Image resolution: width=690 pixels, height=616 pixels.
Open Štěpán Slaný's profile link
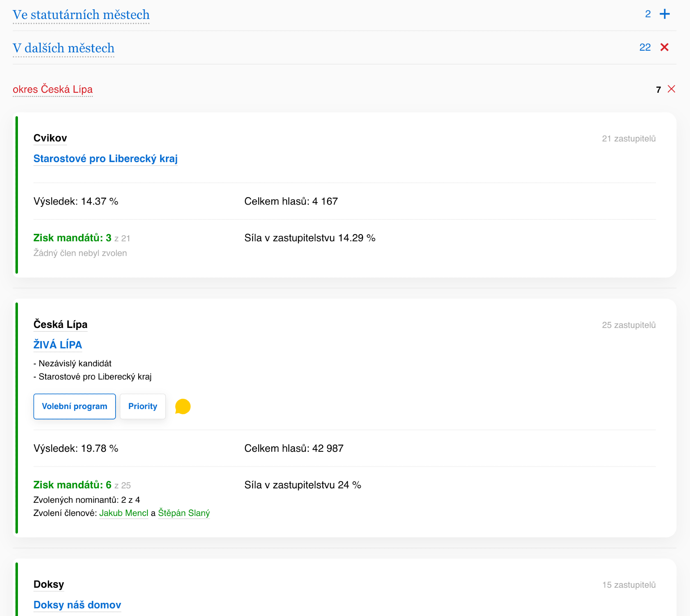(x=184, y=513)
